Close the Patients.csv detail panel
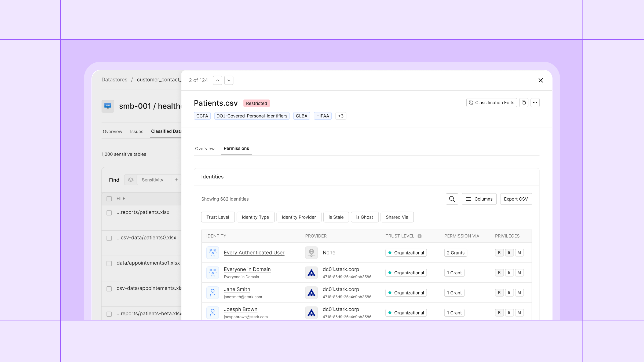644x362 pixels. click(x=541, y=80)
